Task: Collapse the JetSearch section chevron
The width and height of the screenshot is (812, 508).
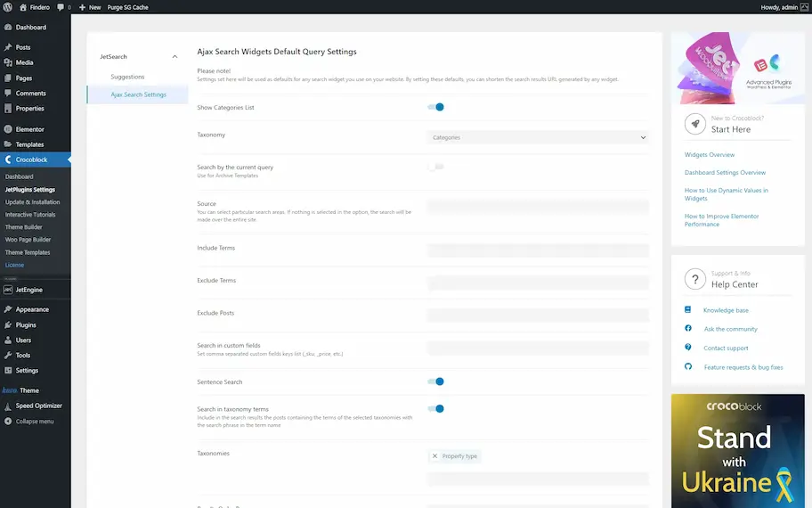Action: 175,56
